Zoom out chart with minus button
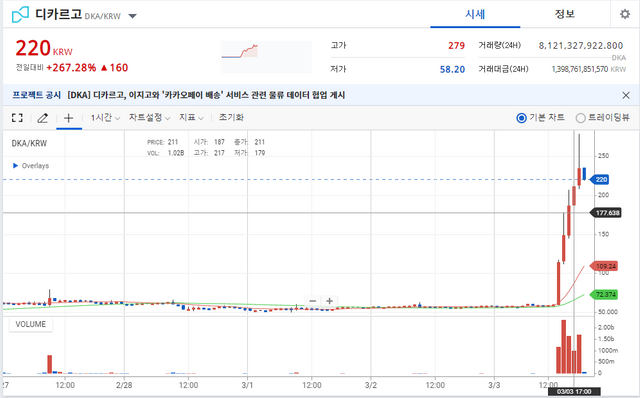The image size is (640, 398). [313, 301]
